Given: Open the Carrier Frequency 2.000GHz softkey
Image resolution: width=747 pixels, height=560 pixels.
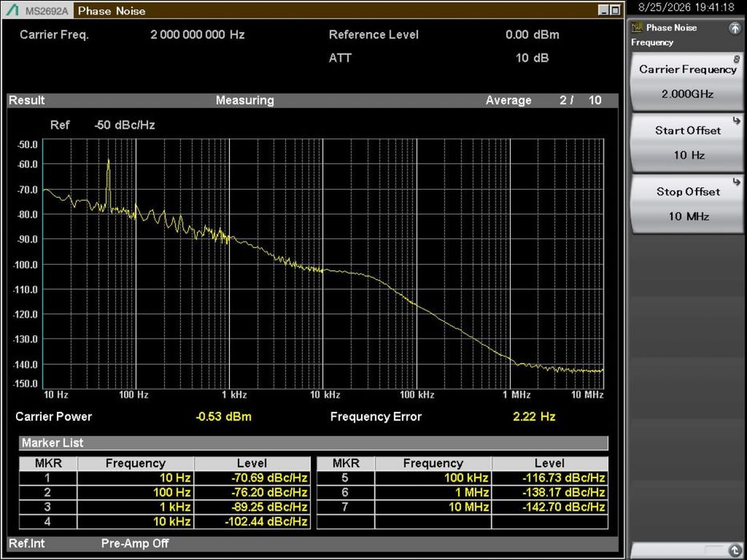Looking at the screenshot, I should (x=686, y=82).
